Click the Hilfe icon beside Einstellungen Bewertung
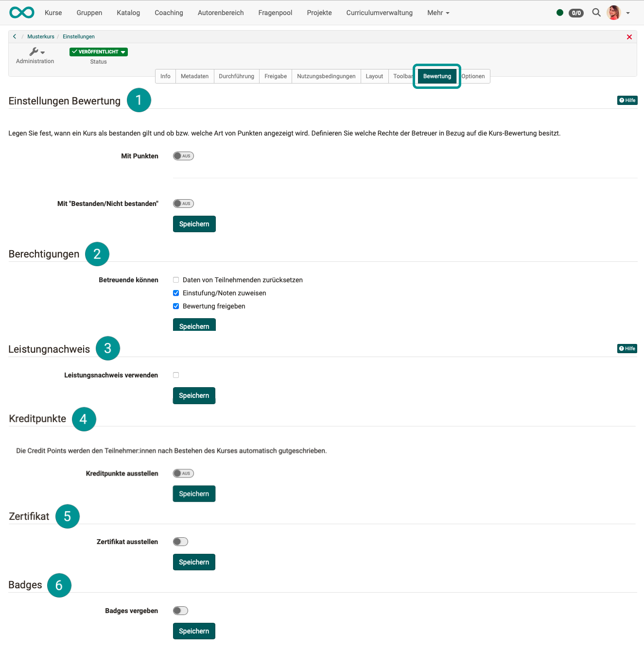 point(627,100)
